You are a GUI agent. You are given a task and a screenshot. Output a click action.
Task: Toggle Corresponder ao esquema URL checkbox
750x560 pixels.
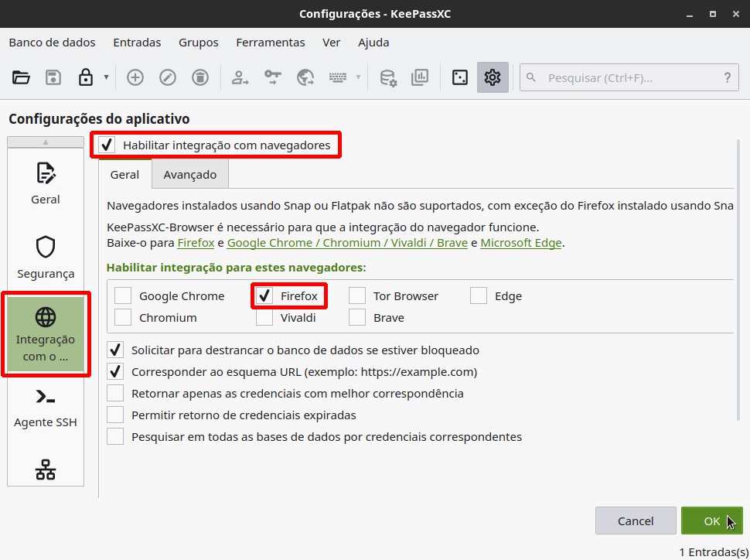tap(114, 371)
